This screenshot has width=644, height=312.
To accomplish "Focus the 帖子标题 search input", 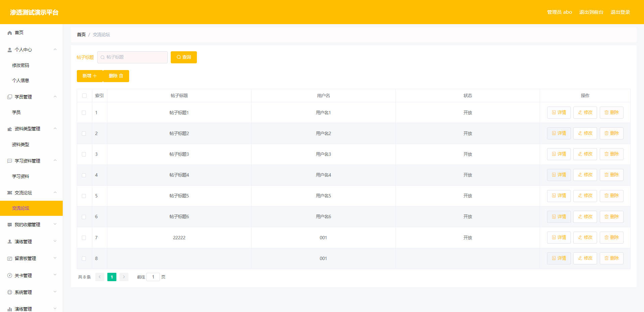I will click(132, 57).
